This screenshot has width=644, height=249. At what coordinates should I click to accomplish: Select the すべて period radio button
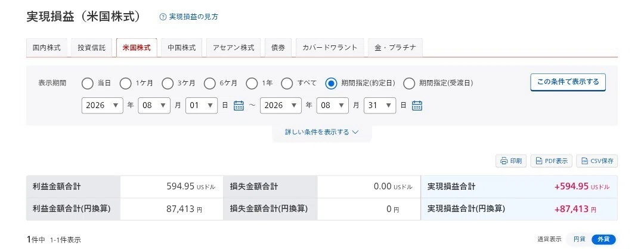tap(287, 84)
